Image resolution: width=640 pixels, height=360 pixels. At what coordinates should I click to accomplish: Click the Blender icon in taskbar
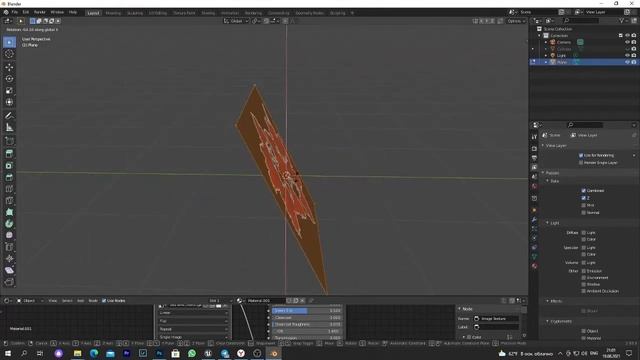(273, 353)
